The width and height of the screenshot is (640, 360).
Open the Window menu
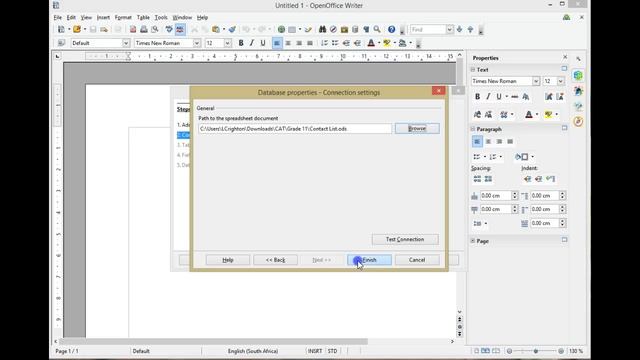(182, 18)
